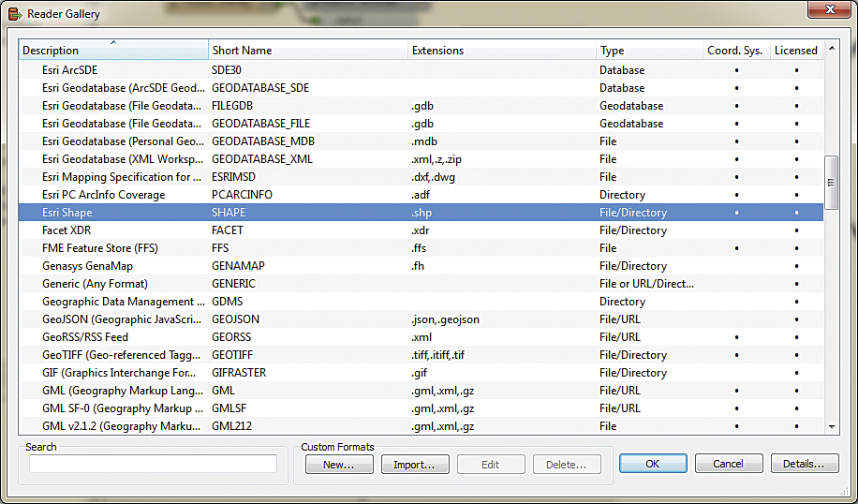Click the .xdr extension cell
The image size is (858, 504).
coord(420,230)
